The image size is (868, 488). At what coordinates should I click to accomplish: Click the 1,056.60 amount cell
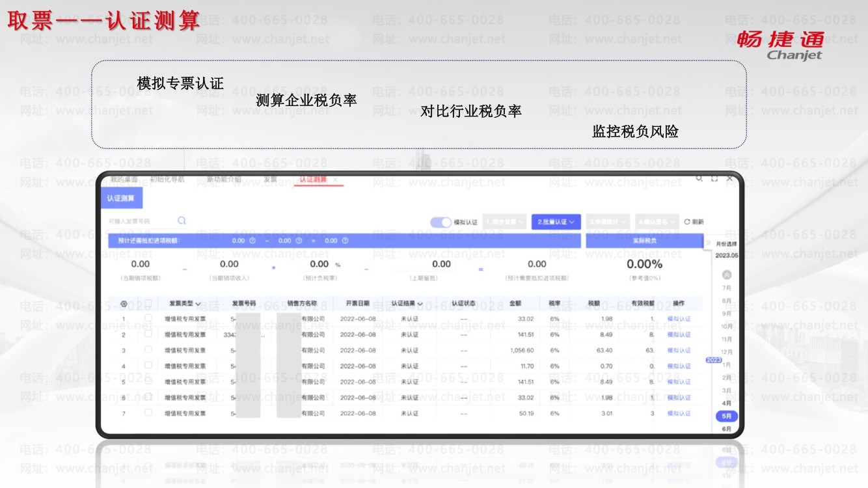coord(522,350)
